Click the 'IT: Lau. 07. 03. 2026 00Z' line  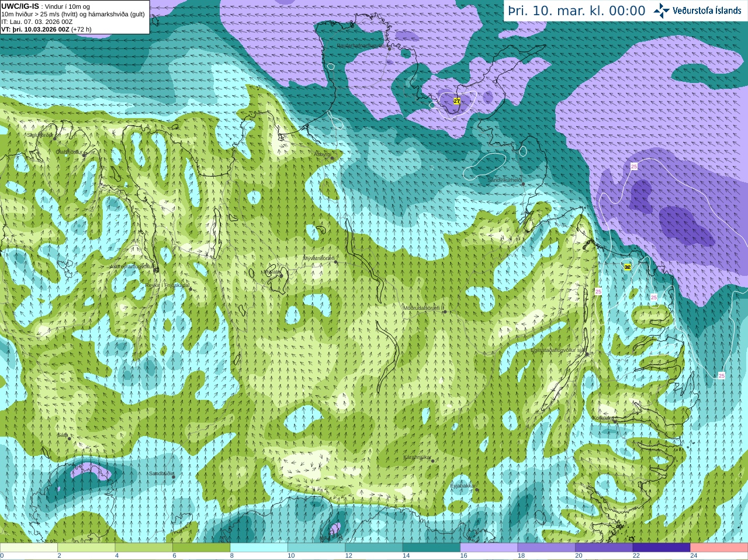[x=37, y=22]
